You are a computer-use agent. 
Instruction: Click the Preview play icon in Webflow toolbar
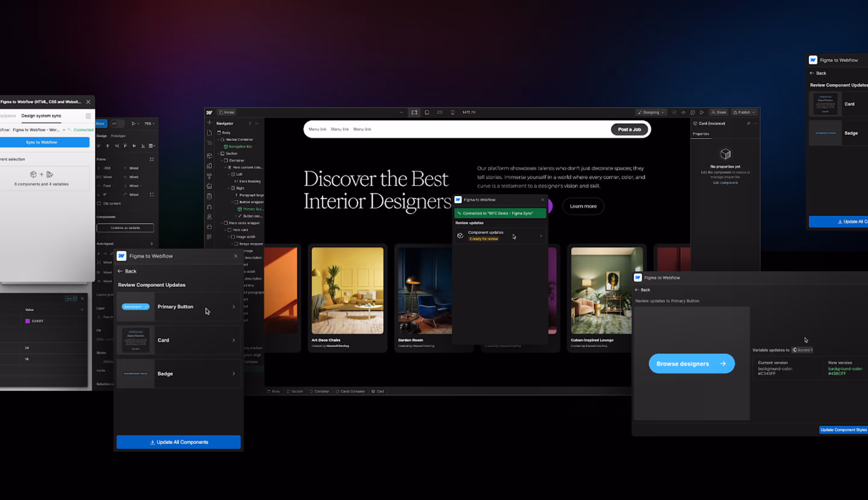click(702, 112)
